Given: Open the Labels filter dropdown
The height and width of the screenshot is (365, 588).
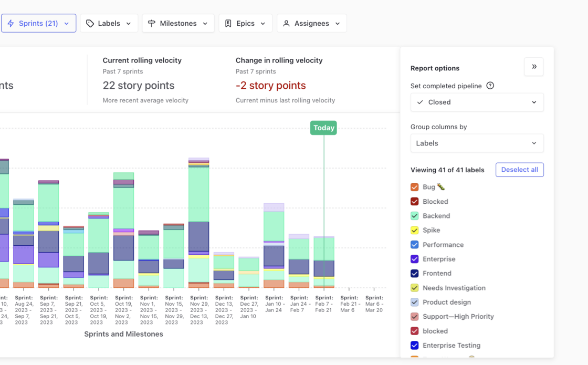Looking at the screenshot, I should [x=109, y=23].
